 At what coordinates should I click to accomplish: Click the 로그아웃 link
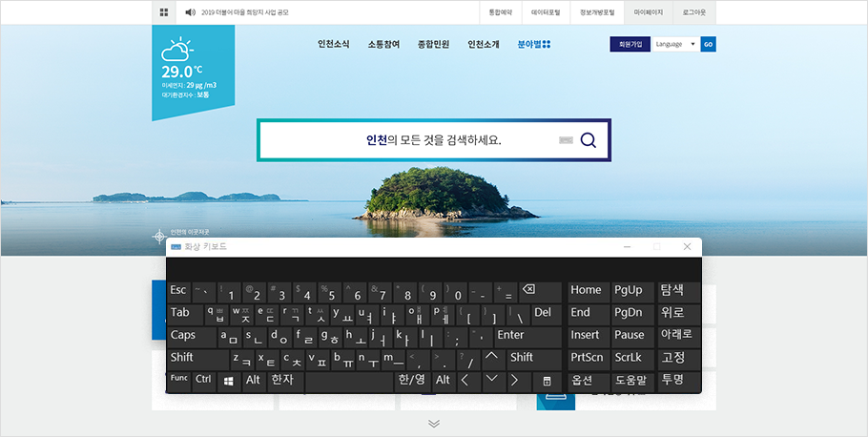[692, 12]
